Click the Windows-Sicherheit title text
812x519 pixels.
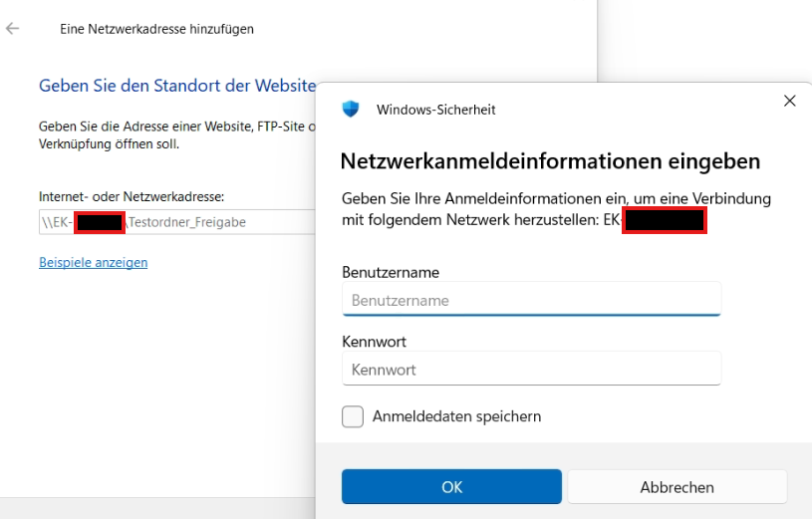(x=435, y=110)
